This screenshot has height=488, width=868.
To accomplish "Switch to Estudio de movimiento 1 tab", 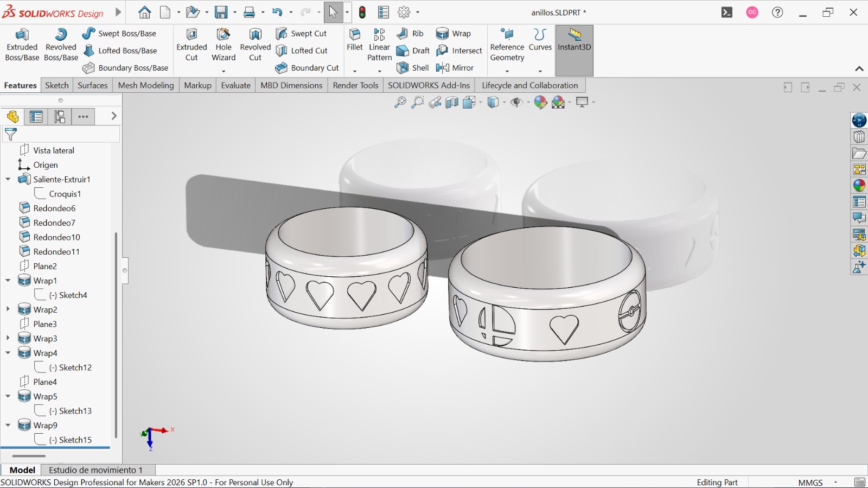I will [96, 470].
